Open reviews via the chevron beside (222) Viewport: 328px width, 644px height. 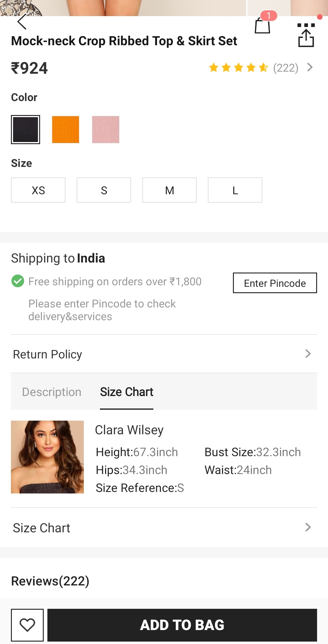[x=310, y=67]
